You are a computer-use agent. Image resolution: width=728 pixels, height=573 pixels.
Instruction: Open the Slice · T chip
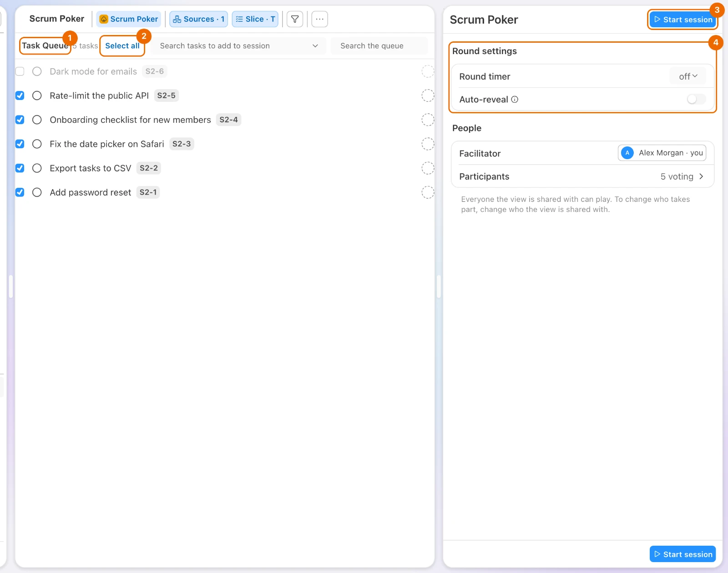point(255,19)
